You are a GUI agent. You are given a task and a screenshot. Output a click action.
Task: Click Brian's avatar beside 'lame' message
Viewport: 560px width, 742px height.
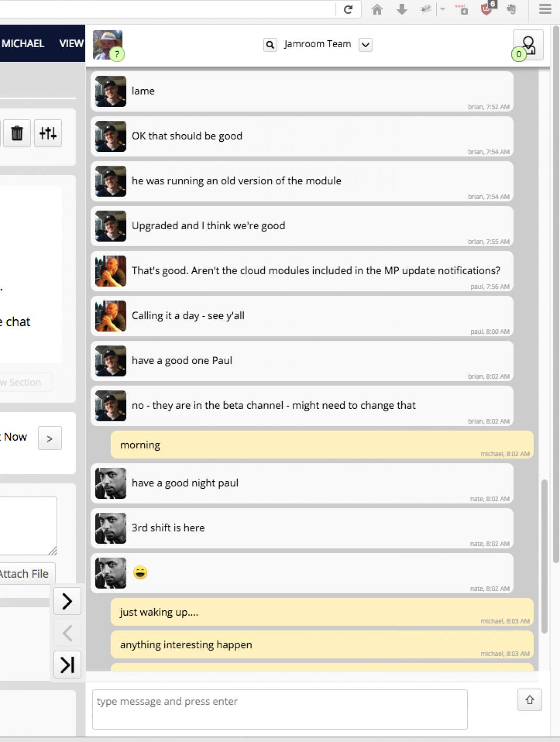pos(111,91)
